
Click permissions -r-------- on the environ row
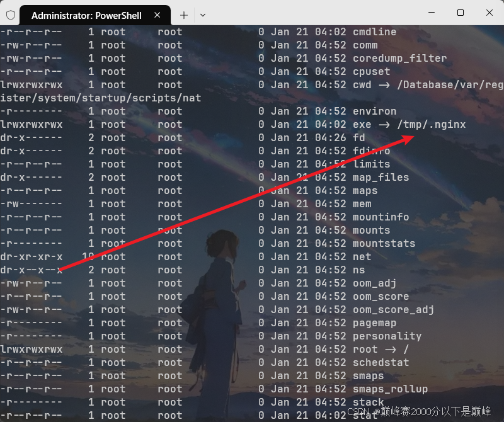31,111
